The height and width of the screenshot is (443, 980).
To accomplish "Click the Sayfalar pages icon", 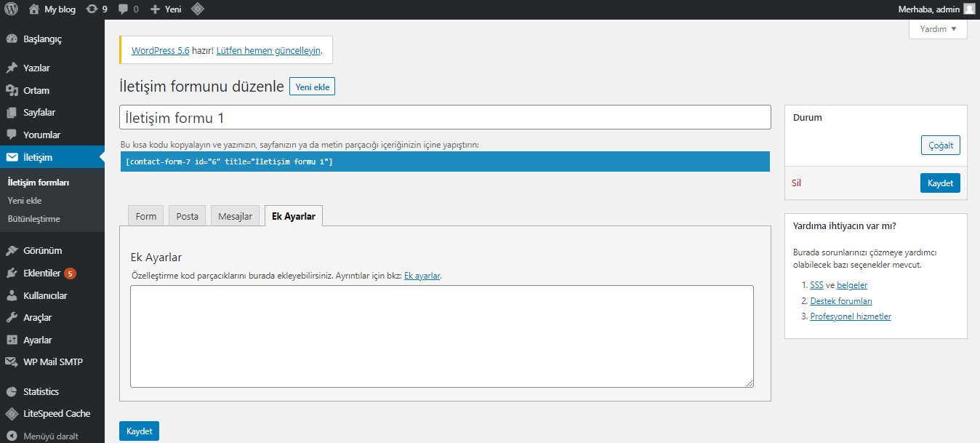I will coord(12,113).
